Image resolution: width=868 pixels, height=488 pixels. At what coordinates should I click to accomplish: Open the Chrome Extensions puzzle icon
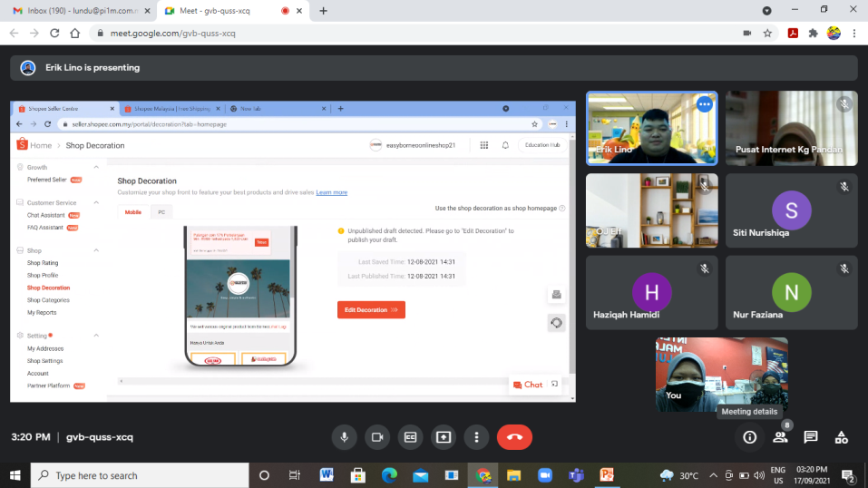[814, 33]
